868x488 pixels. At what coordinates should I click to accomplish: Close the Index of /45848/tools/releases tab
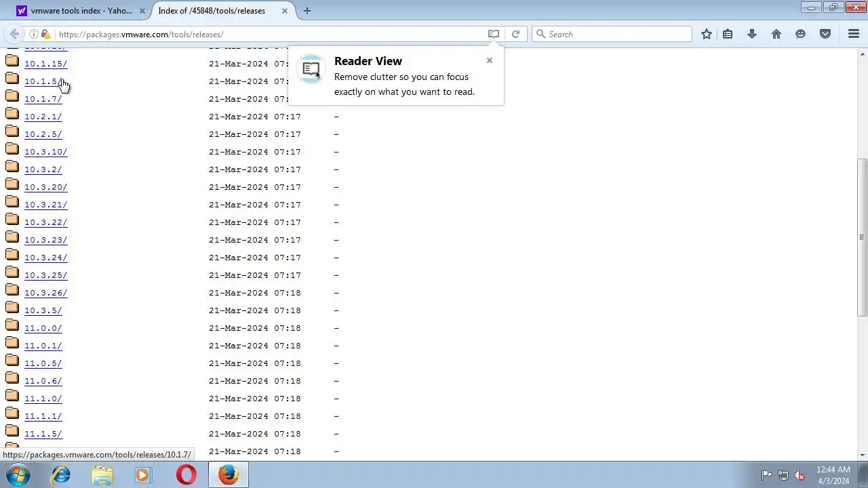285,11
